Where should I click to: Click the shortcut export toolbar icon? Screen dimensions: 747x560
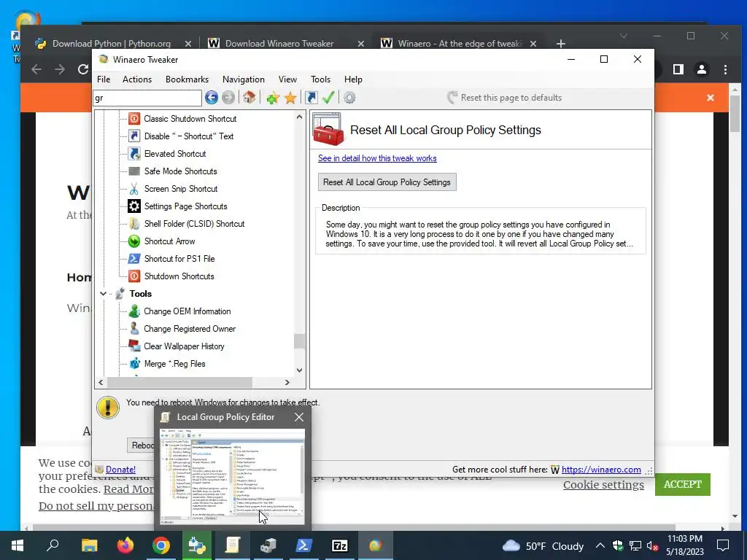311,98
